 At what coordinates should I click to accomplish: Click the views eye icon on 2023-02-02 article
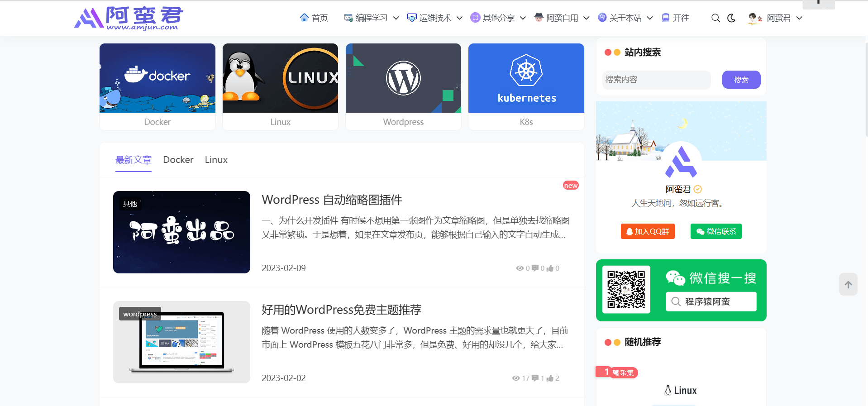515,378
